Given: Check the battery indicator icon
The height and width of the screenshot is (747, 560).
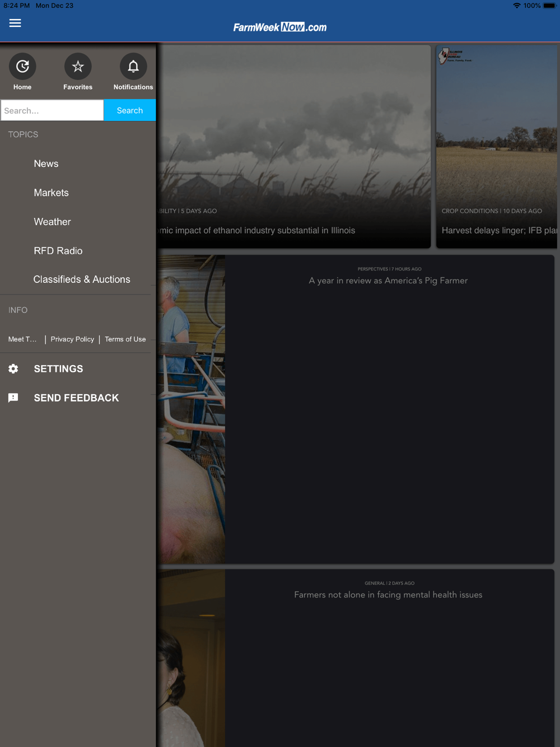Looking at the screenshot, I should (x=549, y=6).
